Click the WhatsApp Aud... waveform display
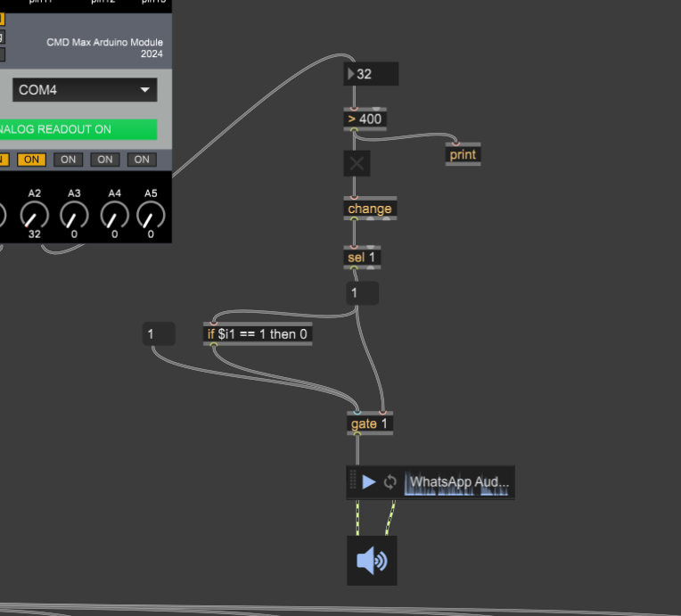Screen dimensions: 681x616 click(458, 483)
